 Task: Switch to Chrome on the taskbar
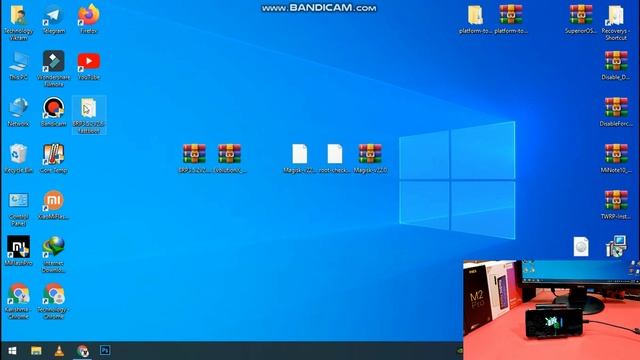click(82, 351)
